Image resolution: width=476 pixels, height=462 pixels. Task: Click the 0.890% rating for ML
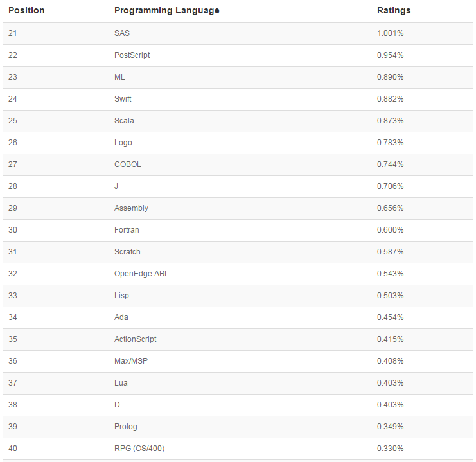tap(390, 77)
